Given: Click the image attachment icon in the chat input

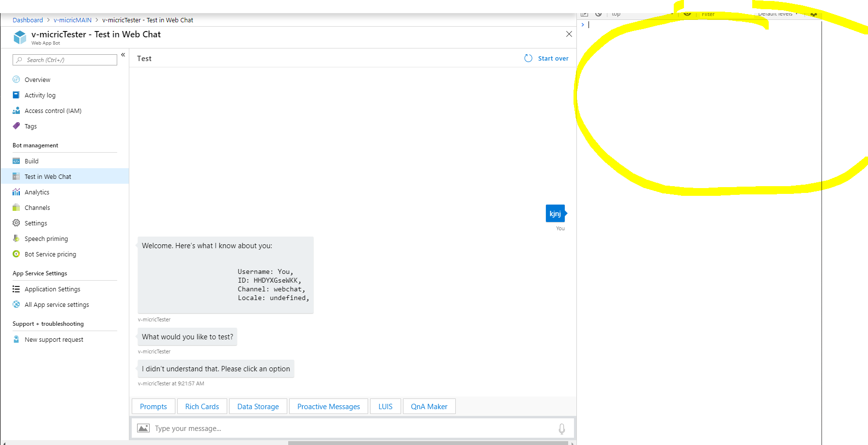Looking at the screenshot, I should pos(143,428).
